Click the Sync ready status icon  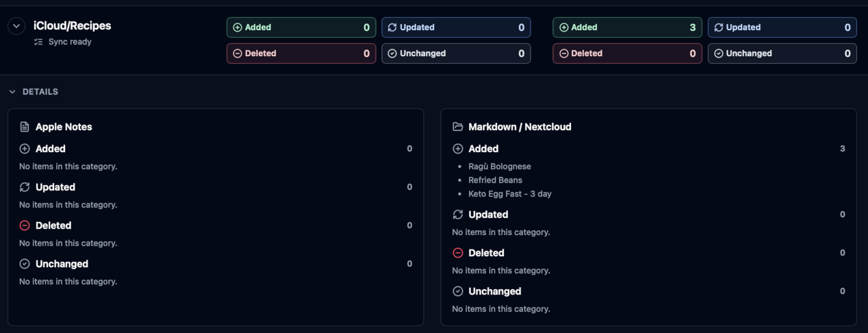38,42
